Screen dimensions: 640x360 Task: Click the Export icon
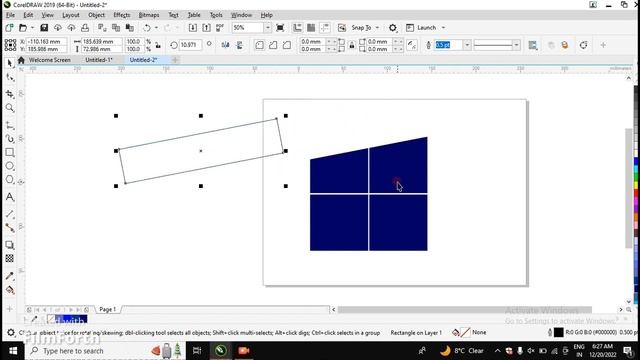(206, 28)
